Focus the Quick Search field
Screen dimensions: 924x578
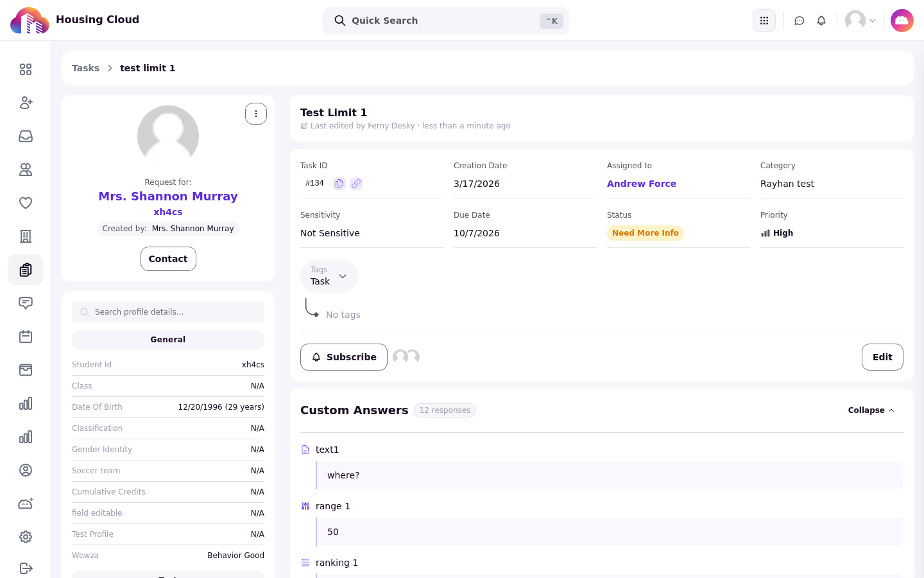(446, 21)
